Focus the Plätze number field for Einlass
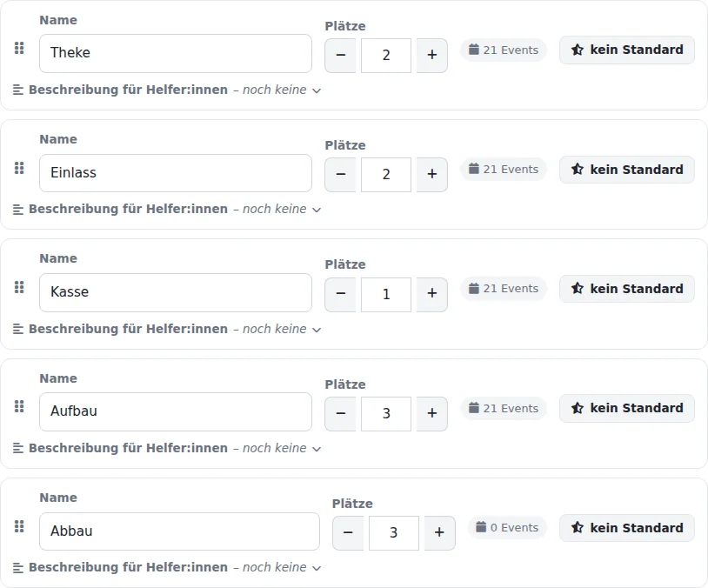Screen dimensions: 708x588 click(386, 174)
